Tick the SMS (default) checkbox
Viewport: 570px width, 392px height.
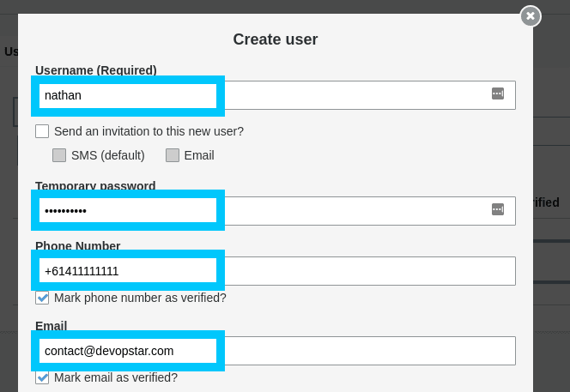59,155
